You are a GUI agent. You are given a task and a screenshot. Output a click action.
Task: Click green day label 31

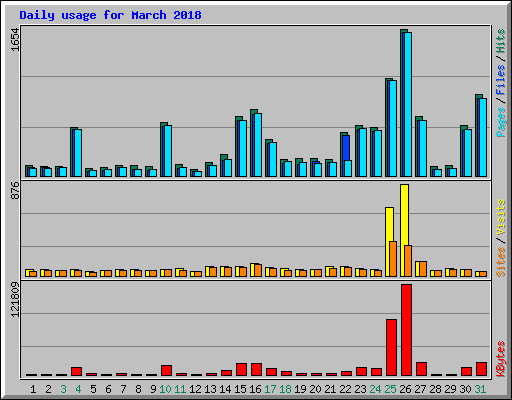pyautogui.click(x=480, y=389)
